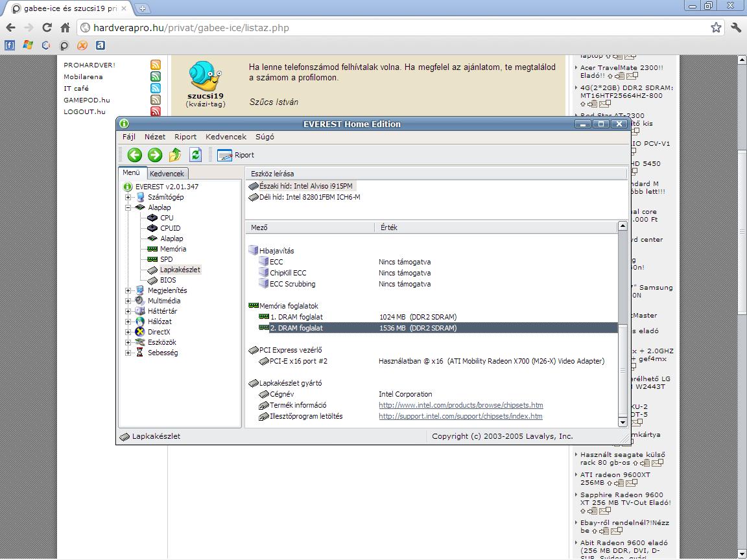Select the 1. DRAM foglalat row

pos(432,317)
